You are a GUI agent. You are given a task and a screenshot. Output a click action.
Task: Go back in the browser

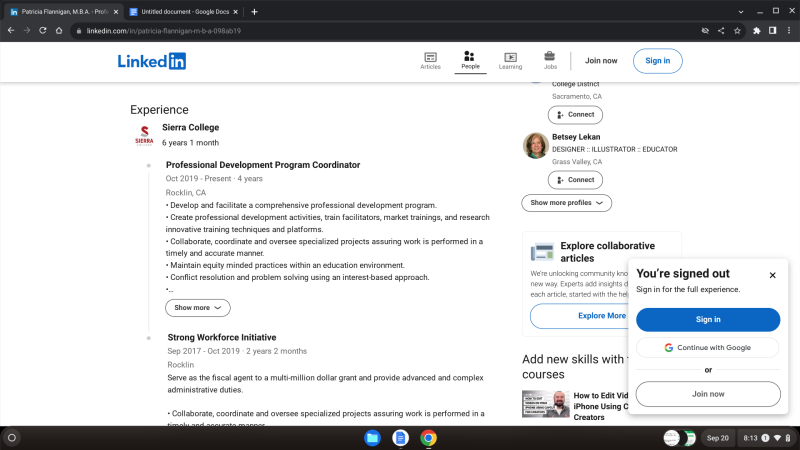(x=11, y=31)
